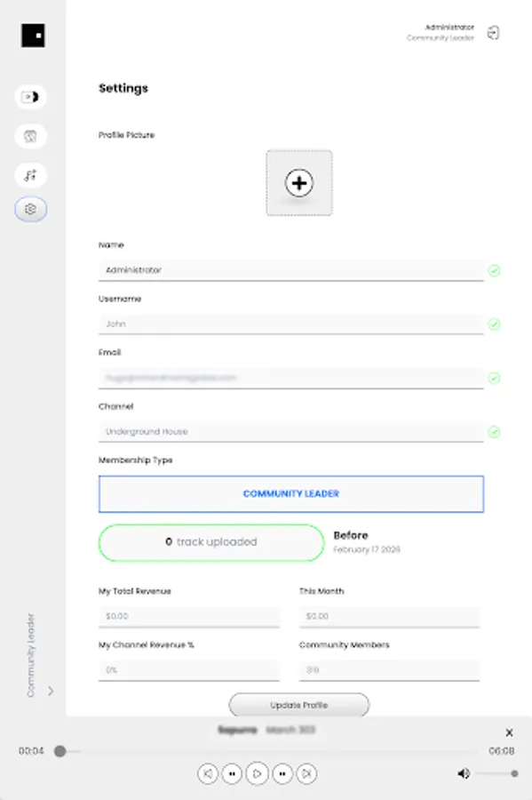Select the Community Leader membership tab

pos(290,493)
